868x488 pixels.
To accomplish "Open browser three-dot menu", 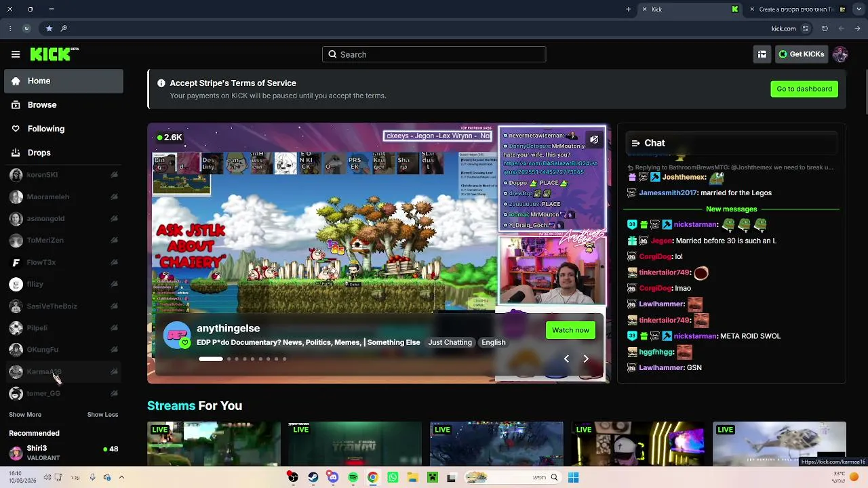I will tap(10, 28).
